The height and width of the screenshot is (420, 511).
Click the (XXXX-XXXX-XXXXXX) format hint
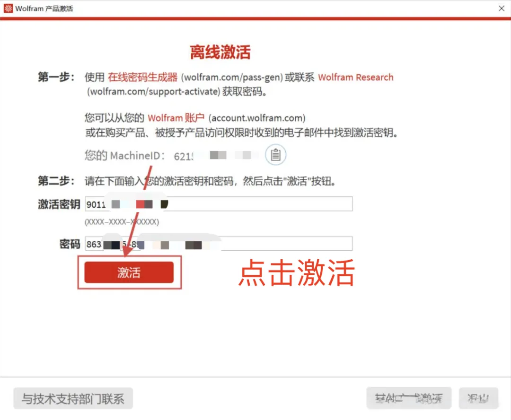[122, 222]
